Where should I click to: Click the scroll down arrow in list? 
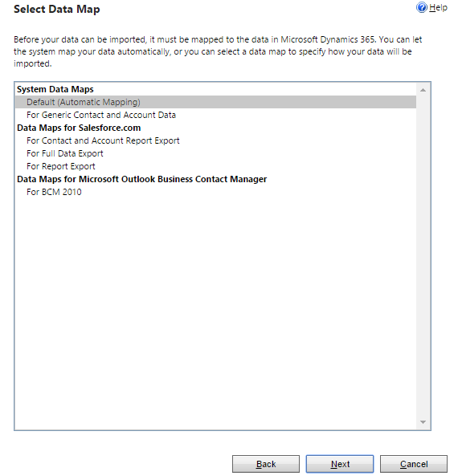tap(423, 422)
